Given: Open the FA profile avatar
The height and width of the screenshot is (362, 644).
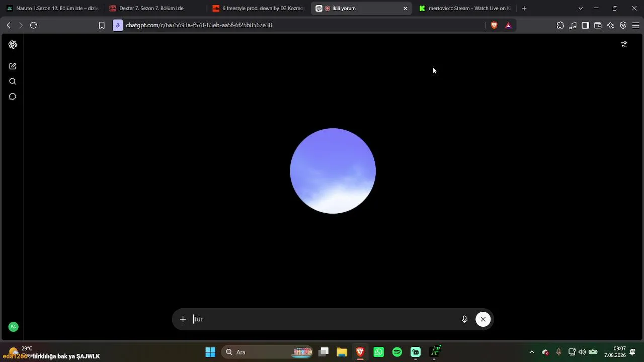Looking at the screenshot, I should coord(13,327).
